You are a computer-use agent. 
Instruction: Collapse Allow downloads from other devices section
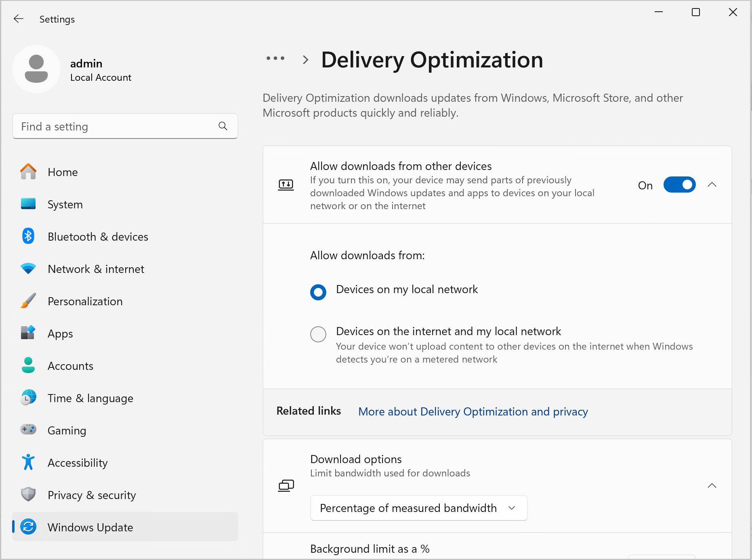pyautogui.click(x=712, y=185)
